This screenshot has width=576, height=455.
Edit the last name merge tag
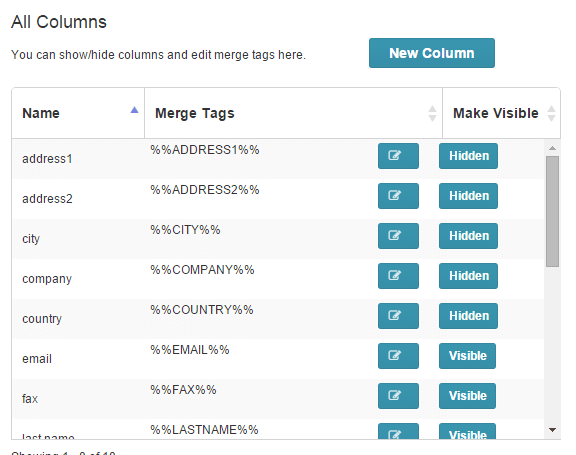[398, 431]
